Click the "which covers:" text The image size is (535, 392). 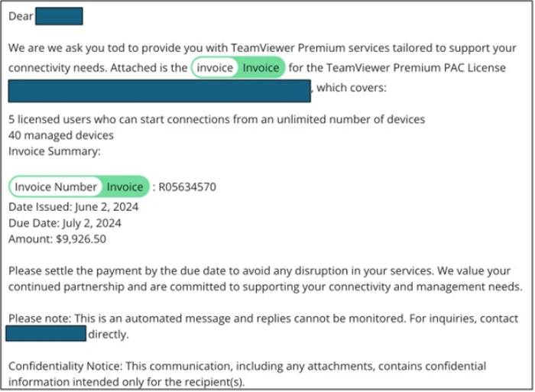click(x=352, y=87)
